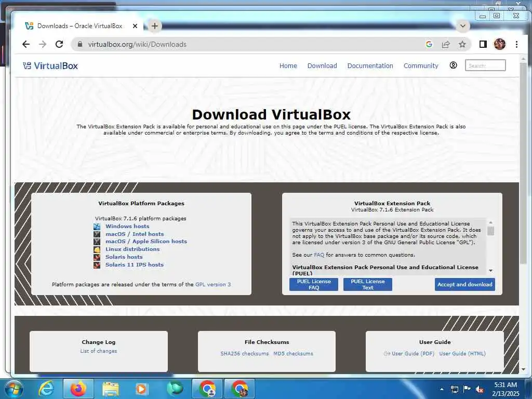Open the FAQ link in license text
The width and height of the screenshot is (532, 399).
pos(319,255)
